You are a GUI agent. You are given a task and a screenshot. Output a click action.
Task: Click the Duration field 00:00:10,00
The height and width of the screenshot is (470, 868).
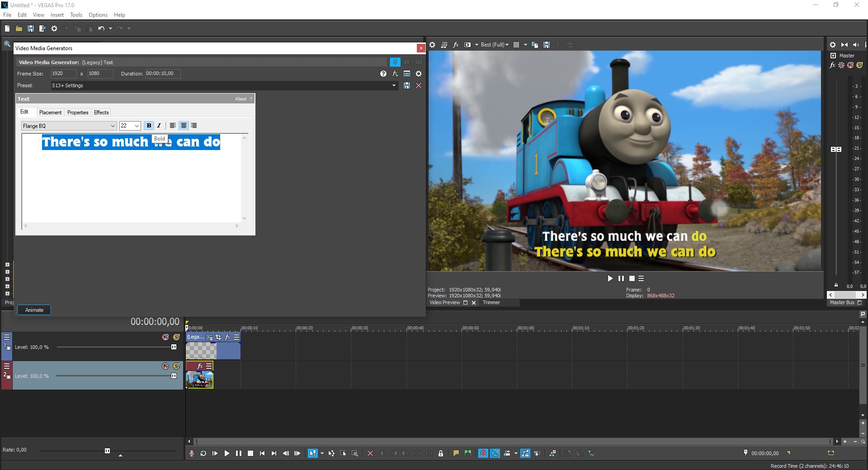click(163, 74)
